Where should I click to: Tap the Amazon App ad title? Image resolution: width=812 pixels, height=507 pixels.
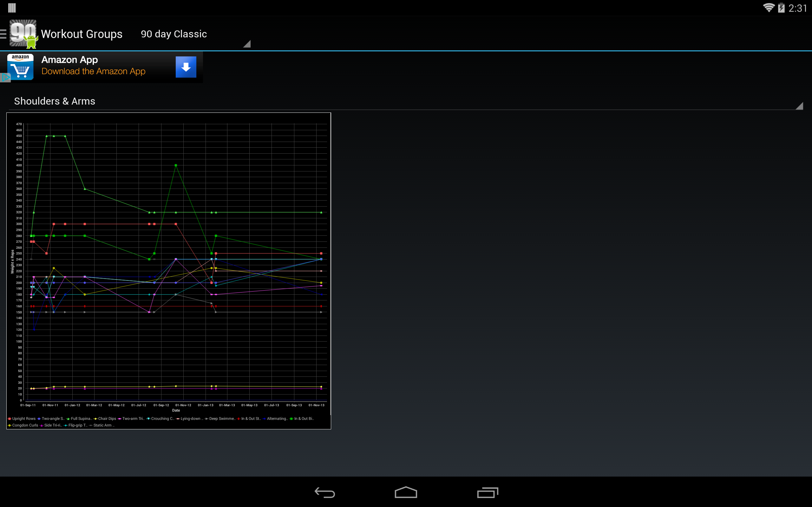69,60
